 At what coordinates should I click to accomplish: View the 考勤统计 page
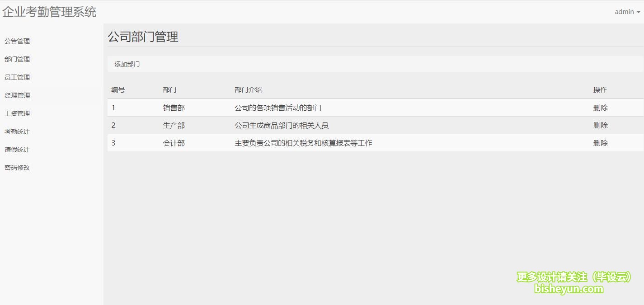click(17, 131)
